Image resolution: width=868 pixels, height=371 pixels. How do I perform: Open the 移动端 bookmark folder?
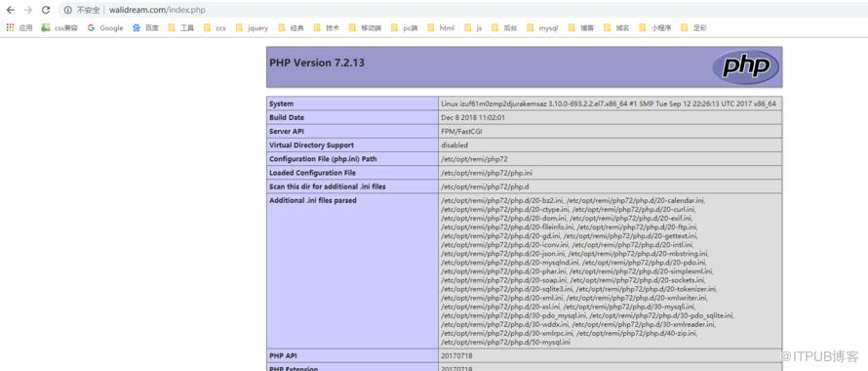(x=366, y=27)
